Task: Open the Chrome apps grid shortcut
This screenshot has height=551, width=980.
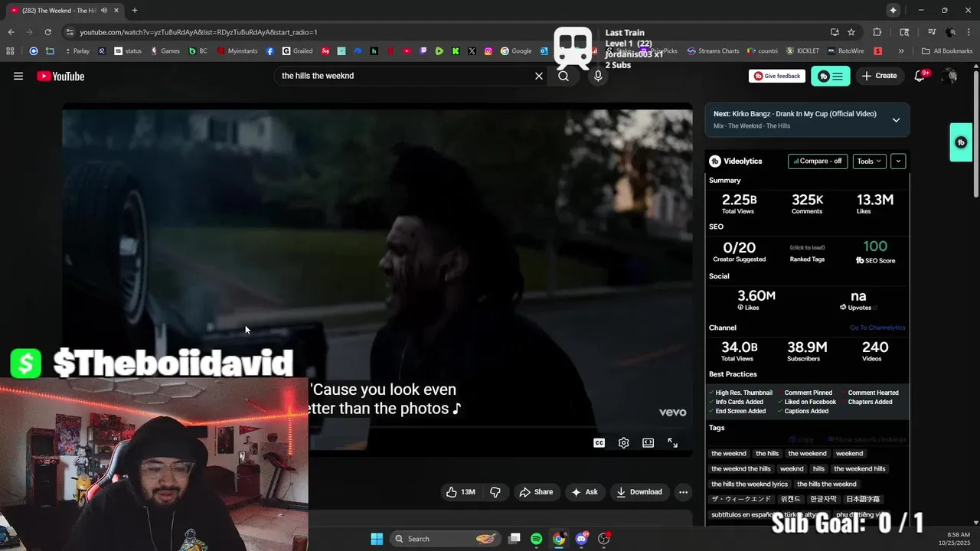Action: (10, 51)
